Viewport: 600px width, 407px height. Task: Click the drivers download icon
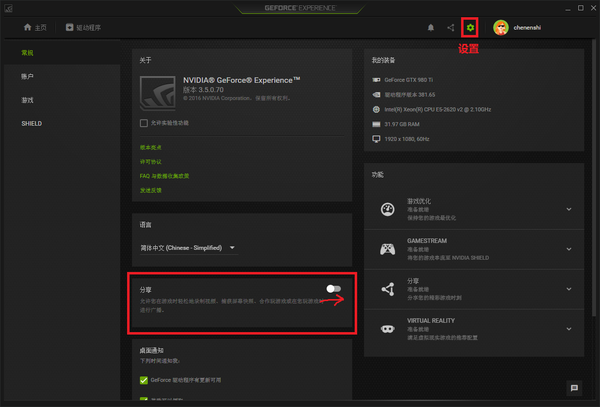coord(69,27)
